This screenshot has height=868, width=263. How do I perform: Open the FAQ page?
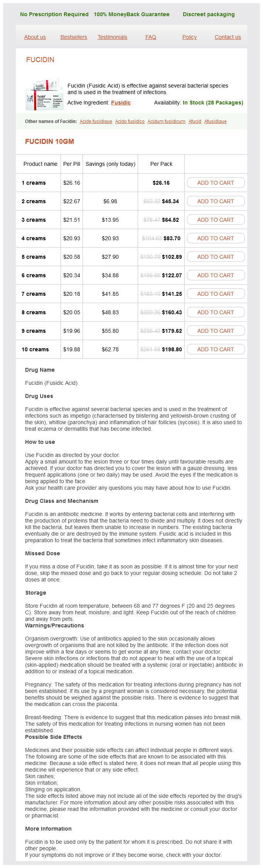151,37
